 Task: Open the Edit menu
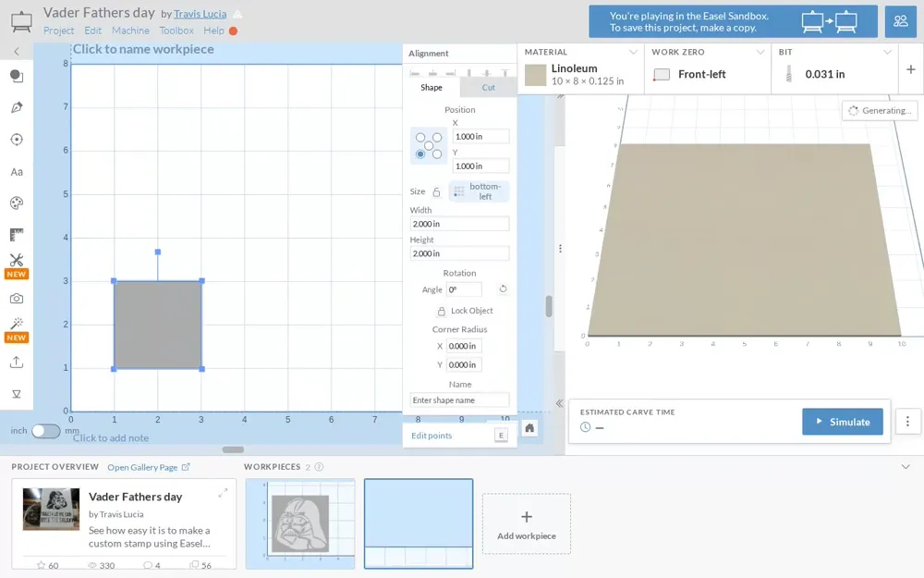92,31
